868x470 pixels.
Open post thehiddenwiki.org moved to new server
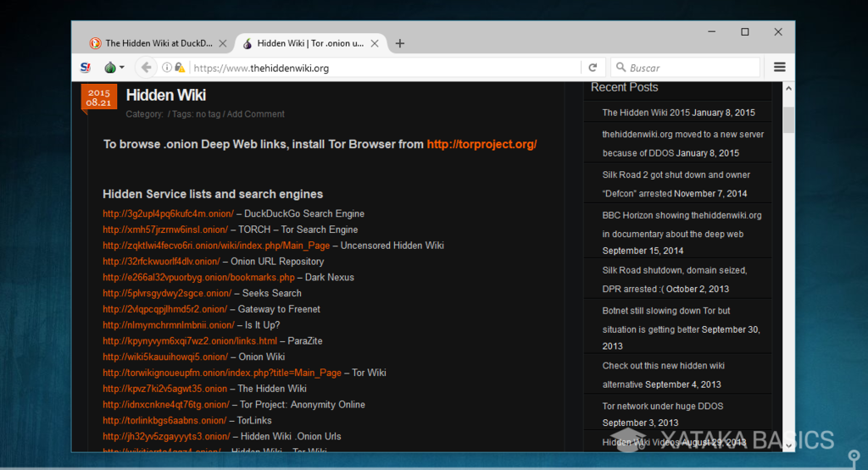click(683, 143)
